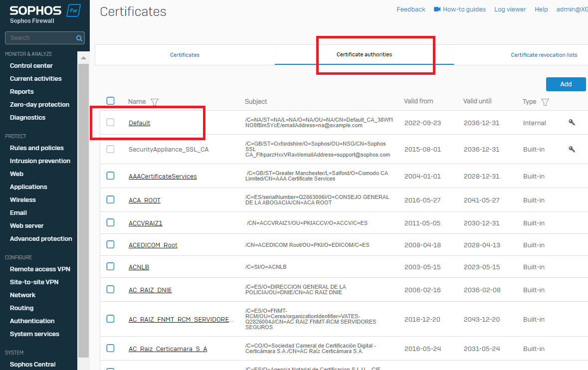Check the AC_RAIZ_DNIE row checkbox
This screenshot has height=370, width=588.
click(x=110, y=289)
